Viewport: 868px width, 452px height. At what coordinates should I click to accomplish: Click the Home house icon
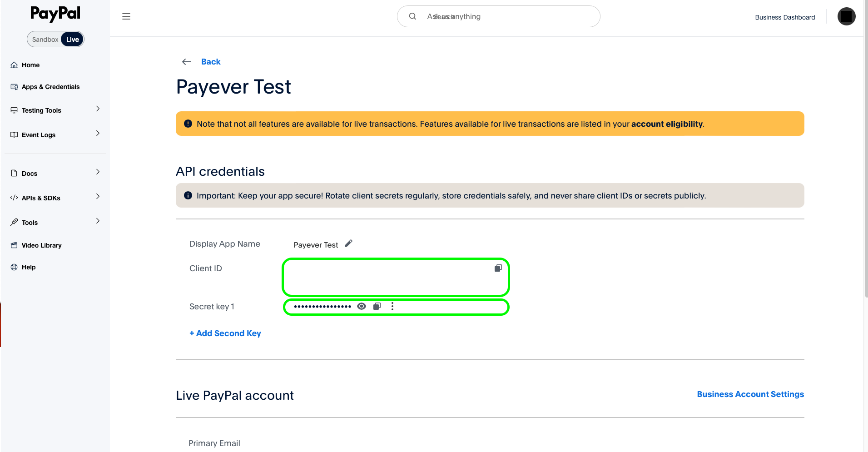click(x=14, y=65)
